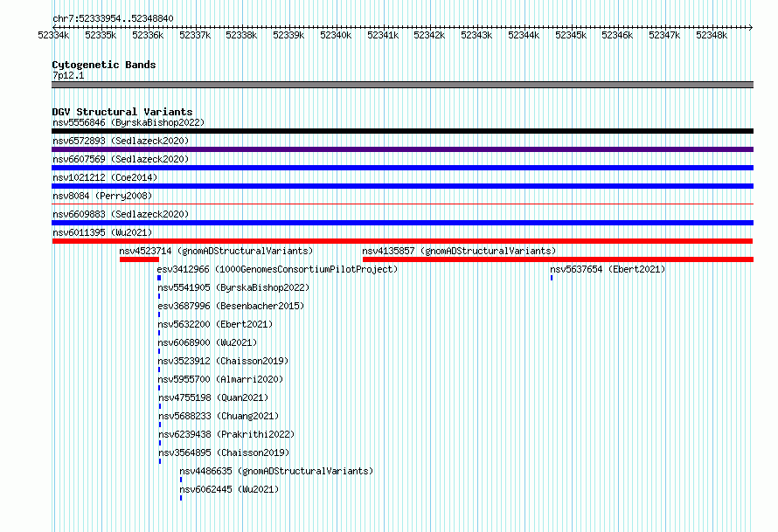Click the blue nsv6609883 variant bar
This screenshot has height=532, width=778.
click(402, 223)
